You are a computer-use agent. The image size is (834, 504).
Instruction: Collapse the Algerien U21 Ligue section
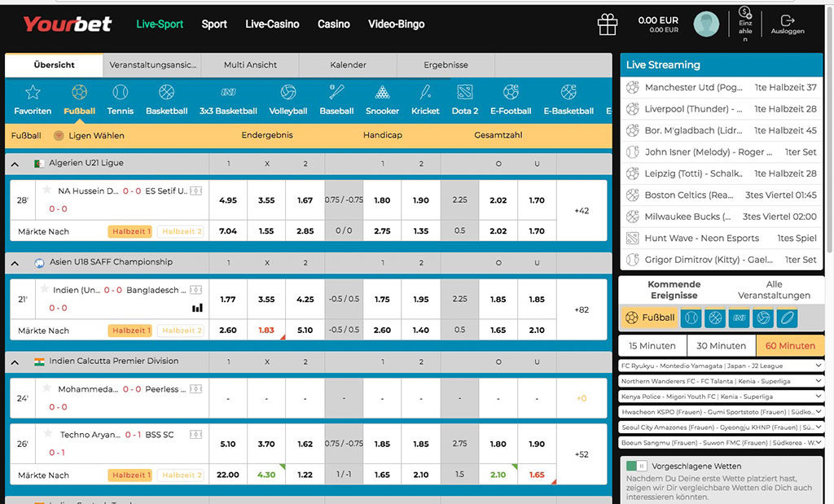pyautogui.click(x=15, y=164)
